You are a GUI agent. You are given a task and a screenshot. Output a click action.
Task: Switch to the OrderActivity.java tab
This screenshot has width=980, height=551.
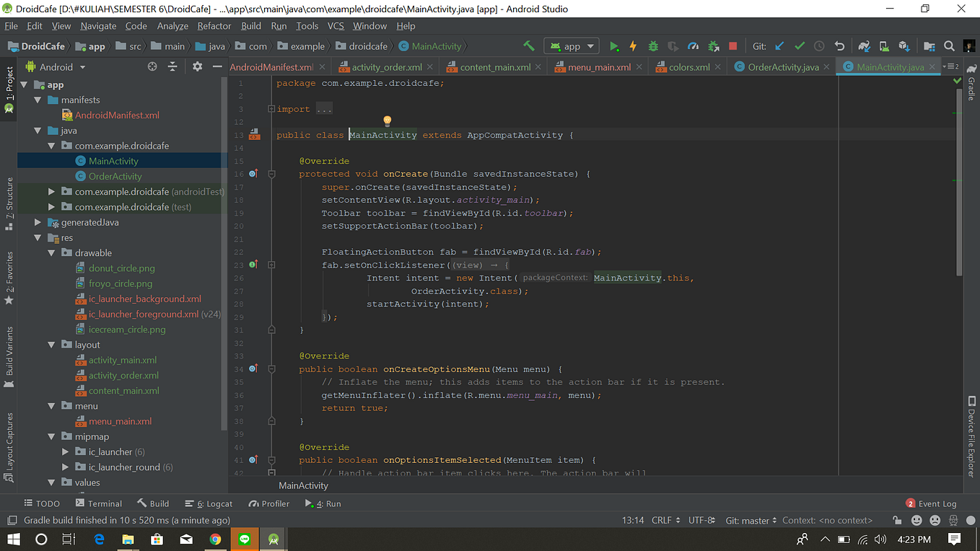tap(782, 66)
